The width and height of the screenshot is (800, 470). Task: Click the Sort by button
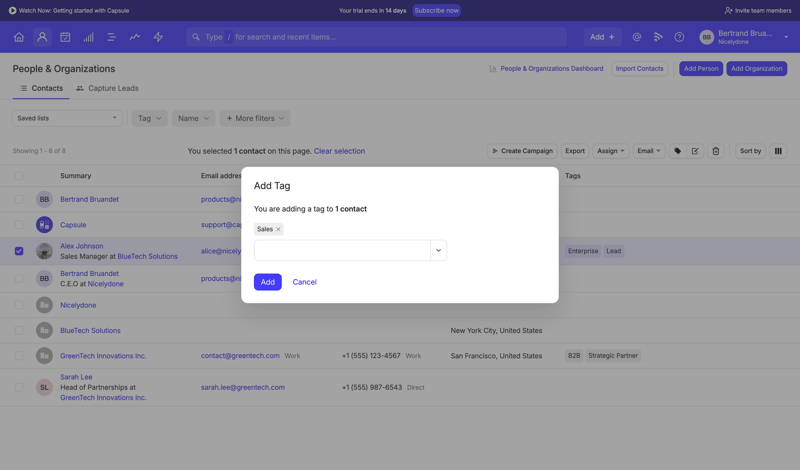751,151
